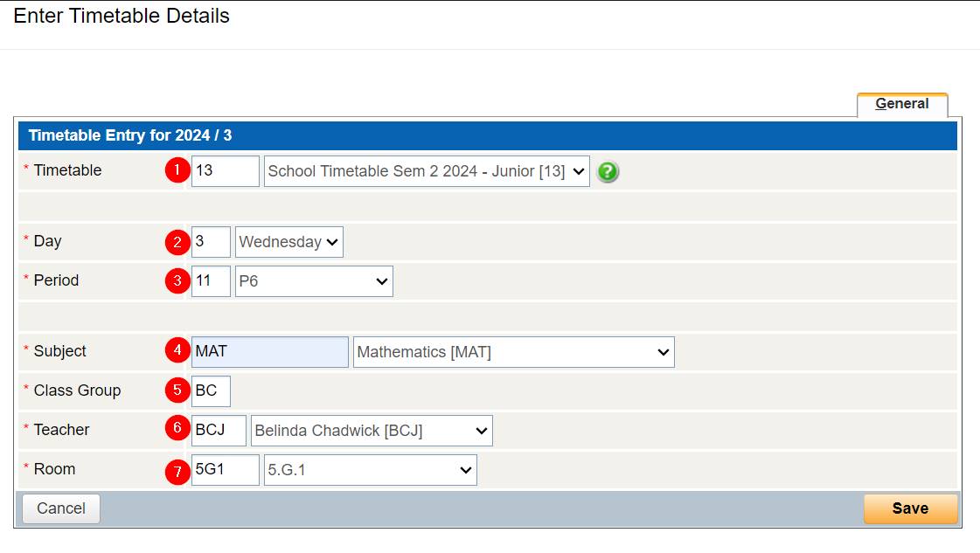Open the Mathematics [MAT] subject dropdown

point(513,352)
